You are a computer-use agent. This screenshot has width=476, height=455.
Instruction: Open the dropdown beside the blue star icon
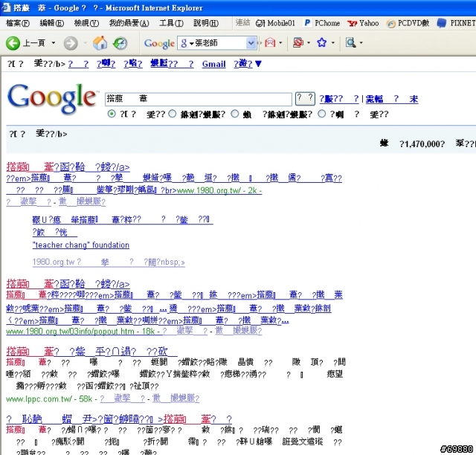tap(332, 43)
